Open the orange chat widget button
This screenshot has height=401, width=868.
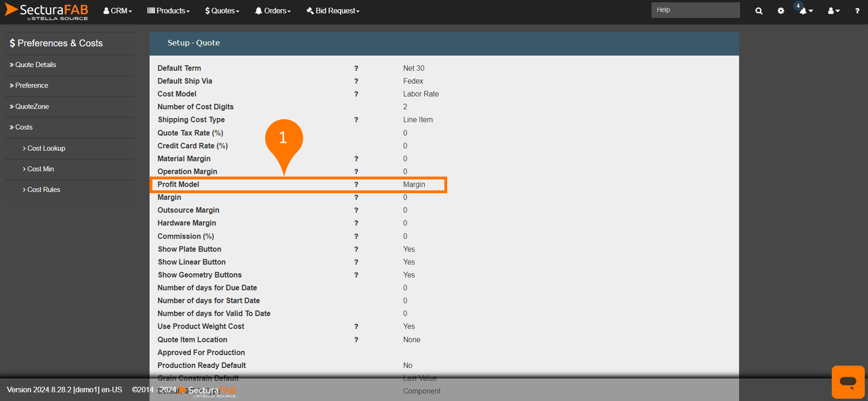848,382
